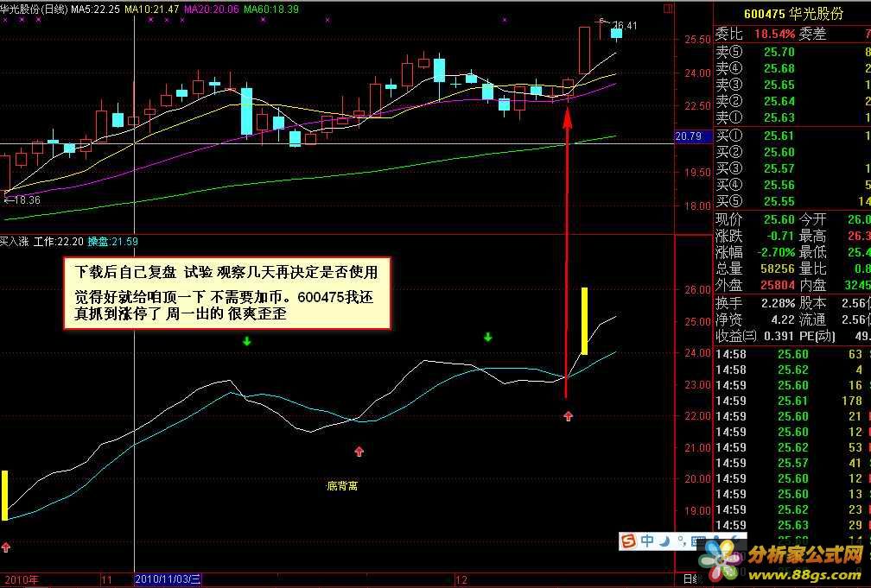Select the tick row at 25.57 with volume 41
The image size is (871, 588).
[x=792, y=463]
